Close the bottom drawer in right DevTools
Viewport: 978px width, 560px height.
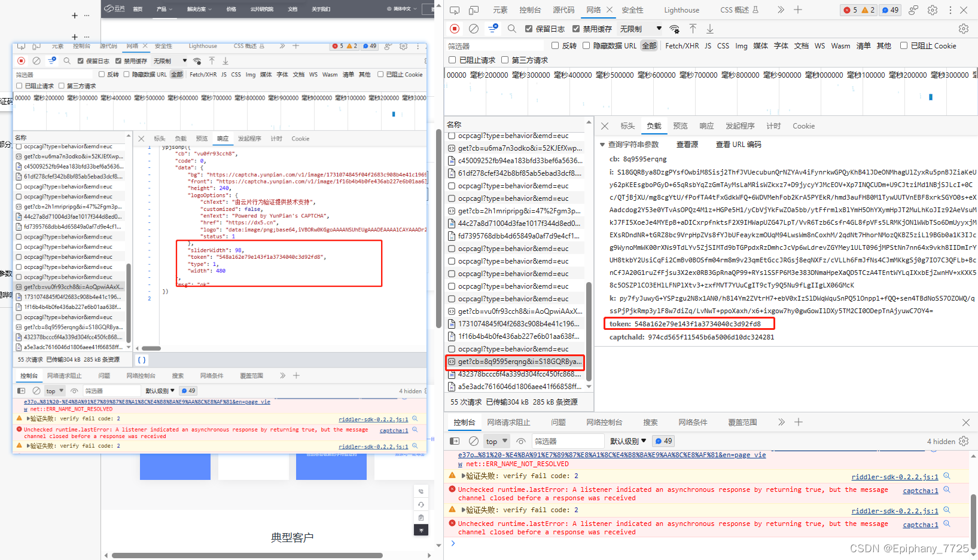click(x=966, y=423)
